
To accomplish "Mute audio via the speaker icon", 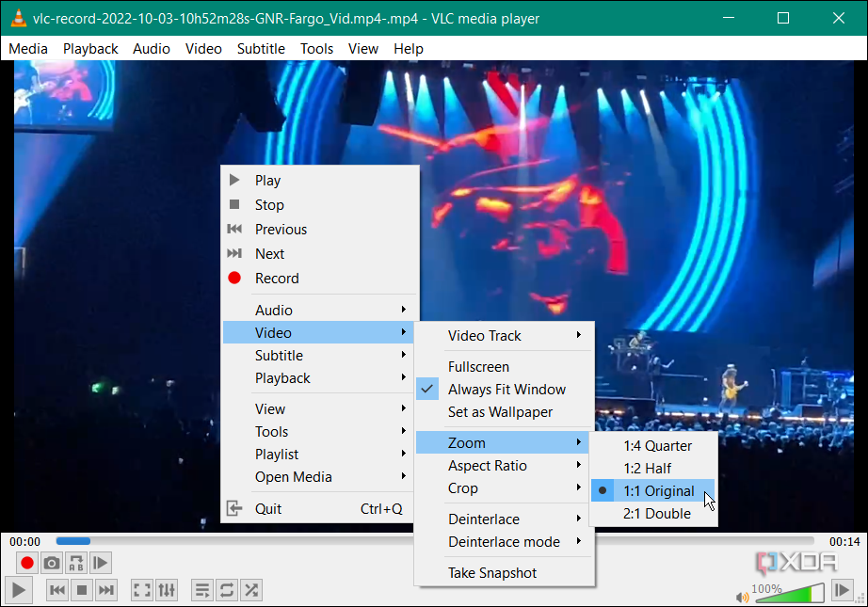I will coord(742,597).
